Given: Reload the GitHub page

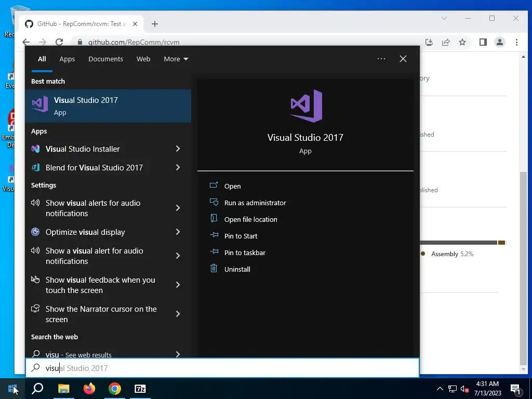Looking at the screenshot, I should click(59, 42).
